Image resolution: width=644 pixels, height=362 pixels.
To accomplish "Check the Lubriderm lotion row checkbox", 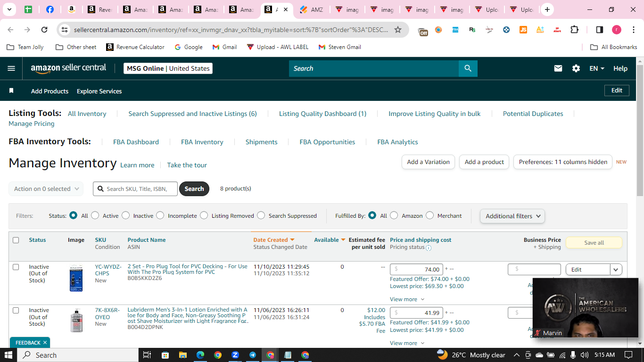I will click(16, 310).
